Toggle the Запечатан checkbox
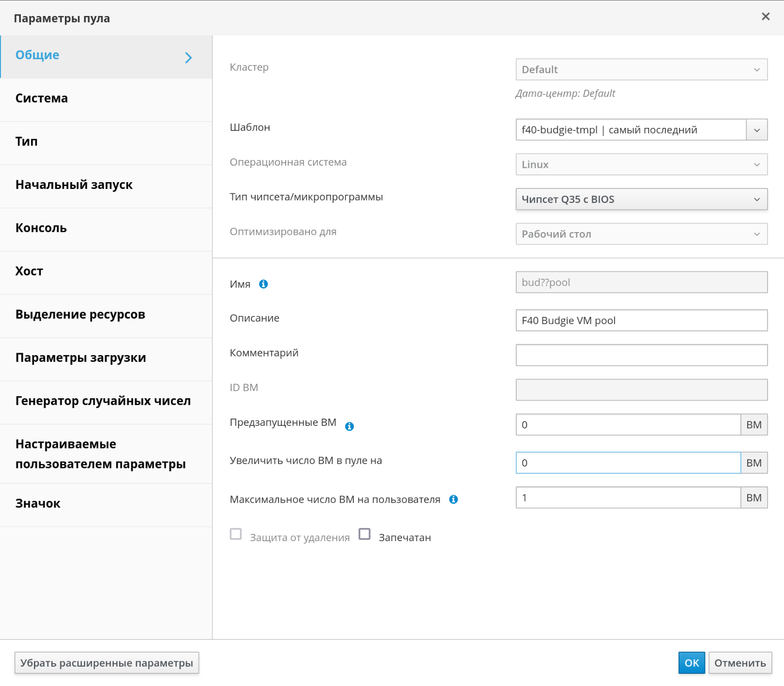Image resolution: width=784 pixels, height=686 pixels. (x=365, y=534)
